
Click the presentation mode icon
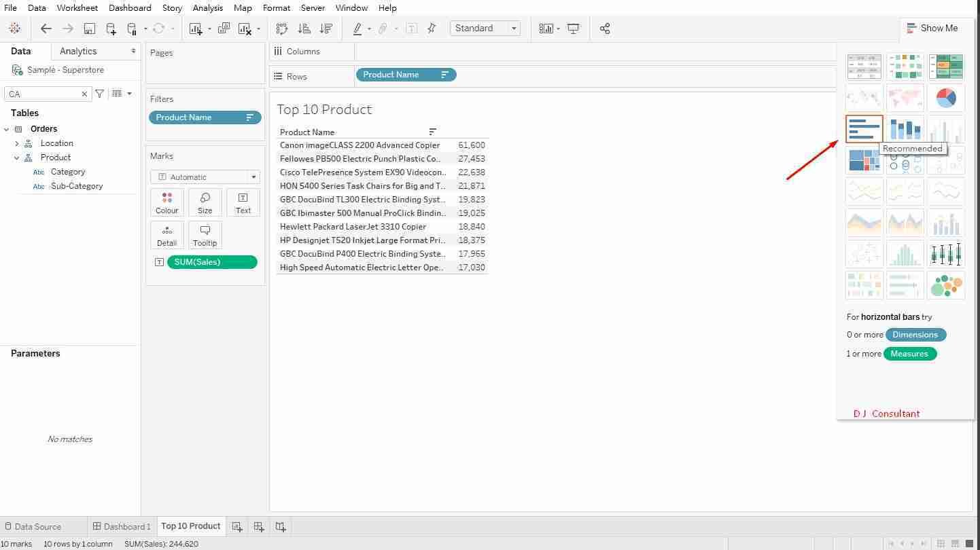(x=574, y=29)
